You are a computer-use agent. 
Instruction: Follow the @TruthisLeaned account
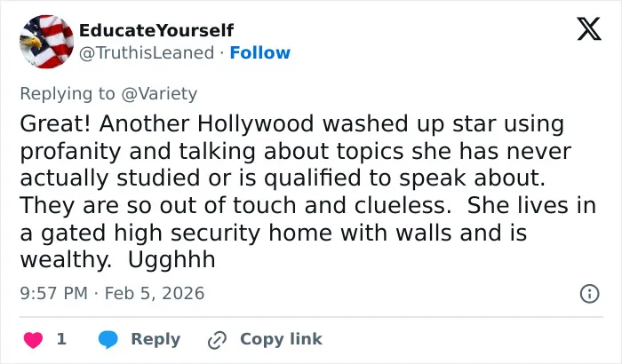[259, 52]
